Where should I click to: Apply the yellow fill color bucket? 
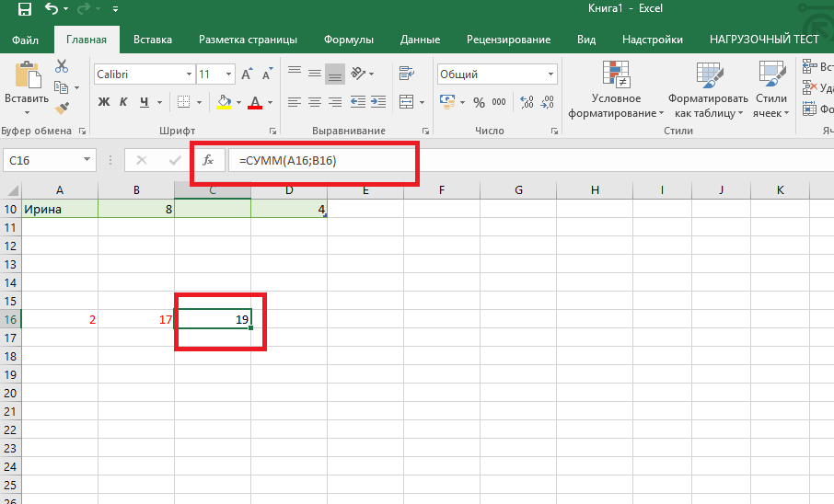223,102
